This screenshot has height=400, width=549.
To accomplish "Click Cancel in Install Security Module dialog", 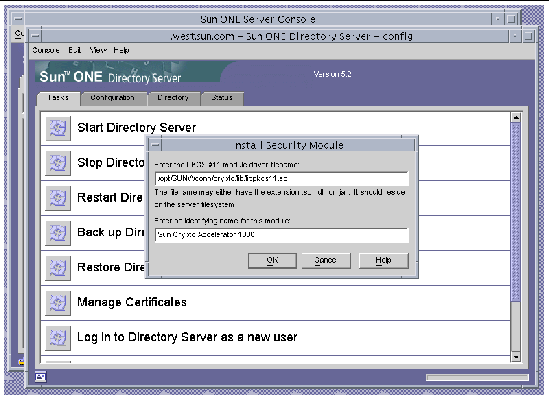I will point(326,261).
